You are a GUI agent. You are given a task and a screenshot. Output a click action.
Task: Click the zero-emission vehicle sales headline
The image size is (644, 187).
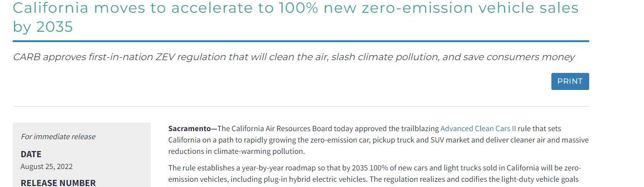pos(296,17)
